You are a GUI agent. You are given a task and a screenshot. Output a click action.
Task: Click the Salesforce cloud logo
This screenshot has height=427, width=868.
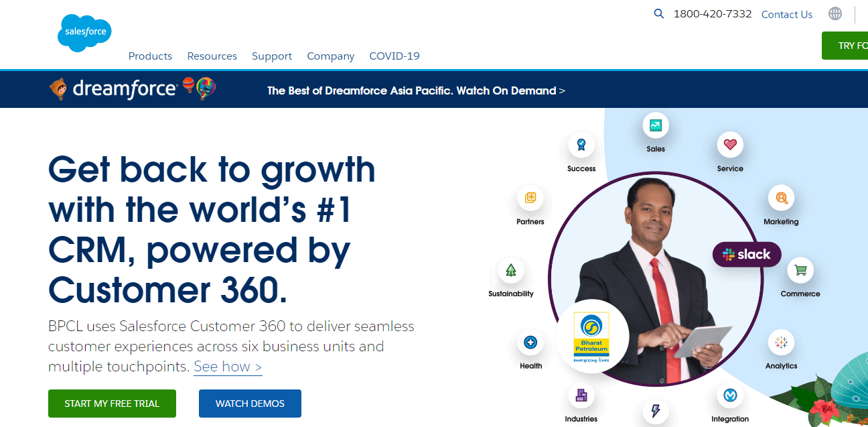click(84, 32)
